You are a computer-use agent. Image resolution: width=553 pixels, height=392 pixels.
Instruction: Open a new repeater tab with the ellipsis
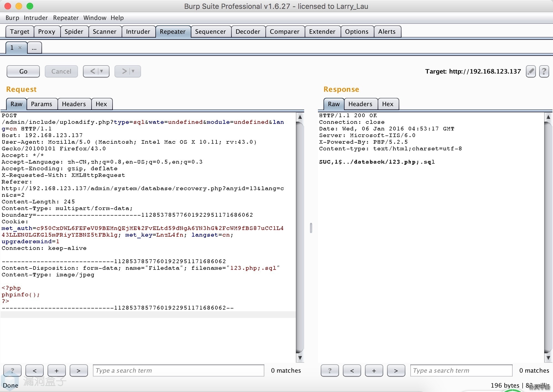tap(34, 48)
